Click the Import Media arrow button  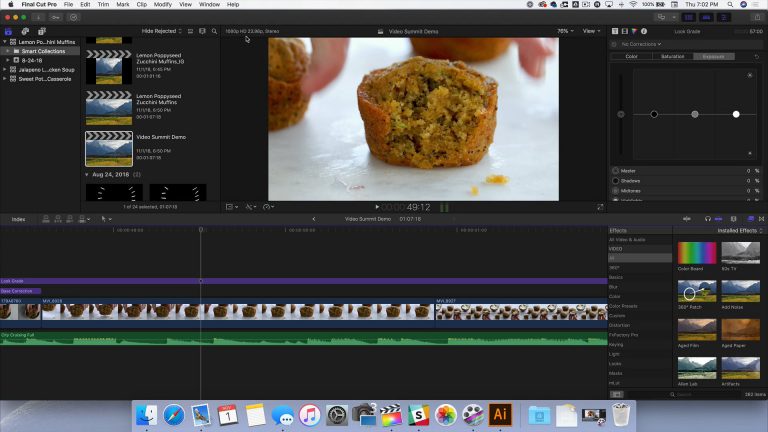tap(38, 17)
